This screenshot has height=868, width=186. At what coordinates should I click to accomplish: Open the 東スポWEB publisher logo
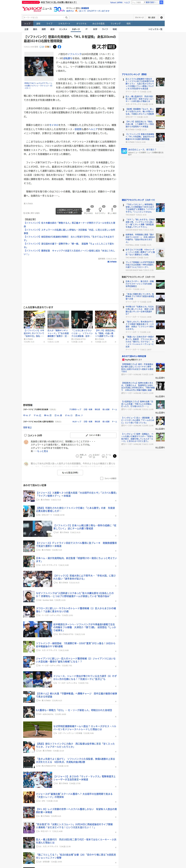coord(104,47)
